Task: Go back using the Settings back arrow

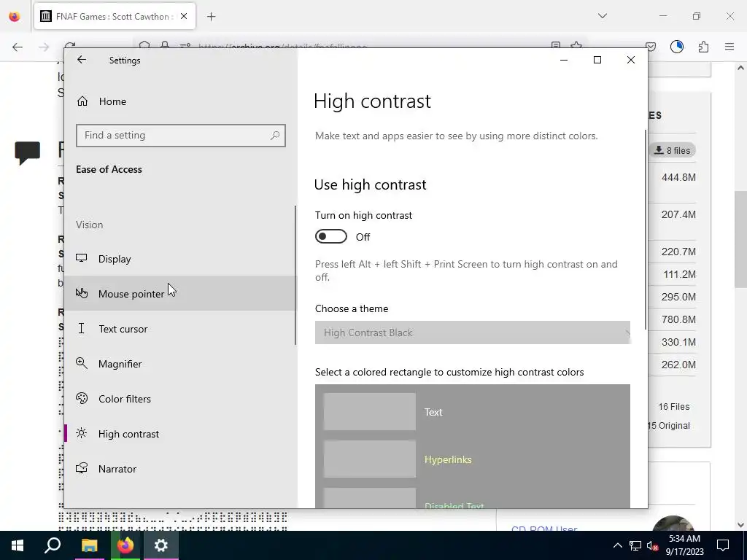Action: tap(82, 60)
